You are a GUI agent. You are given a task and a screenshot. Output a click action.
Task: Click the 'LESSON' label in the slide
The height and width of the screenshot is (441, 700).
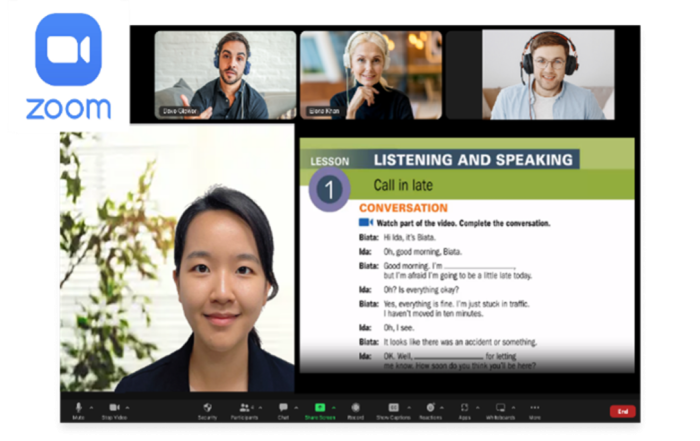(329, 162)
